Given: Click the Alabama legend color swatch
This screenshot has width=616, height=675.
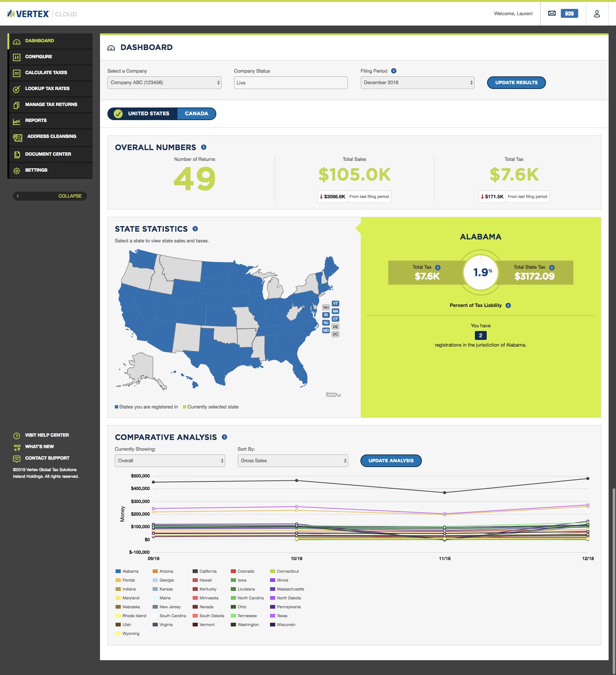Looking at the screenshot, I should [x=118, y=572].
